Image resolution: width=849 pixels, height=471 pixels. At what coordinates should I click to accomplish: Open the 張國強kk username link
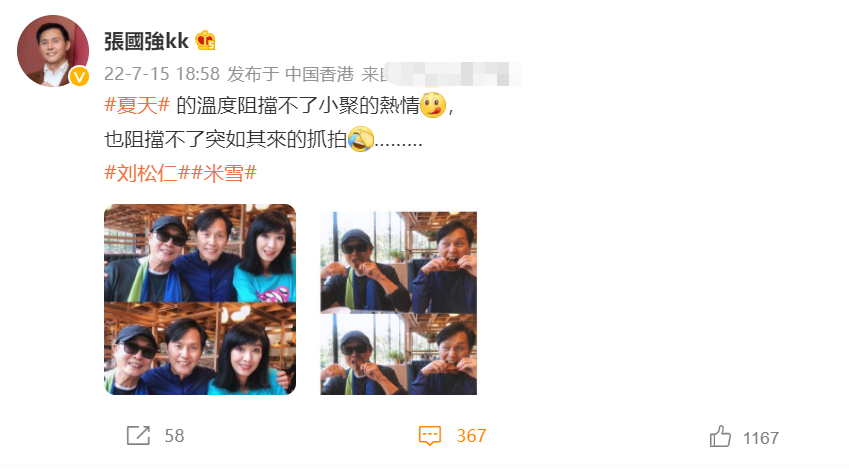(146, 41)
